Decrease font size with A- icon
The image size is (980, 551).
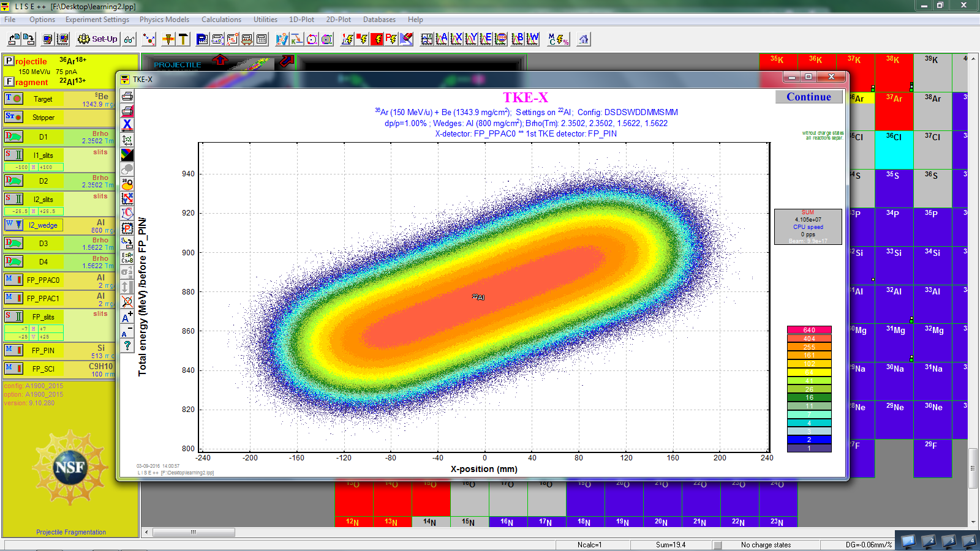pyautogui.click(x=127, y=332)
